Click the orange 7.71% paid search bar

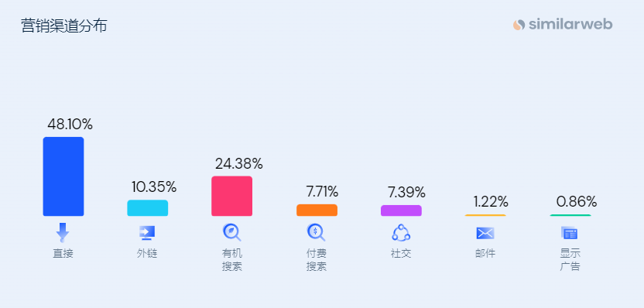click(x=317, y=210)
